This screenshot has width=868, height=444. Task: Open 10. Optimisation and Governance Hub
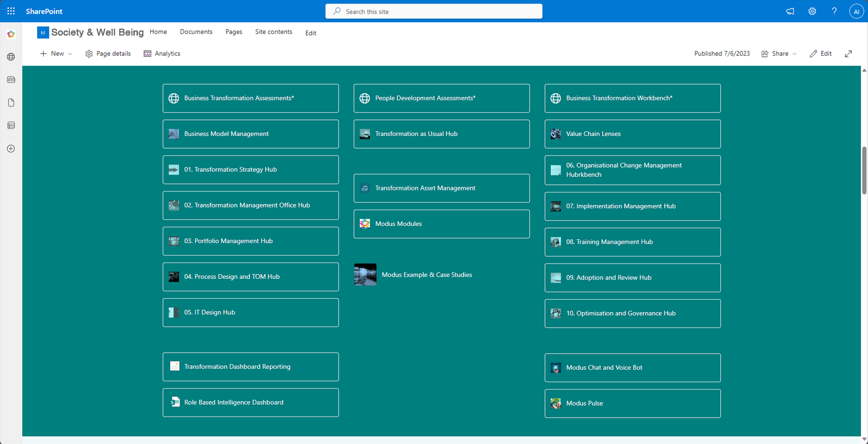(x=633, y=314)
